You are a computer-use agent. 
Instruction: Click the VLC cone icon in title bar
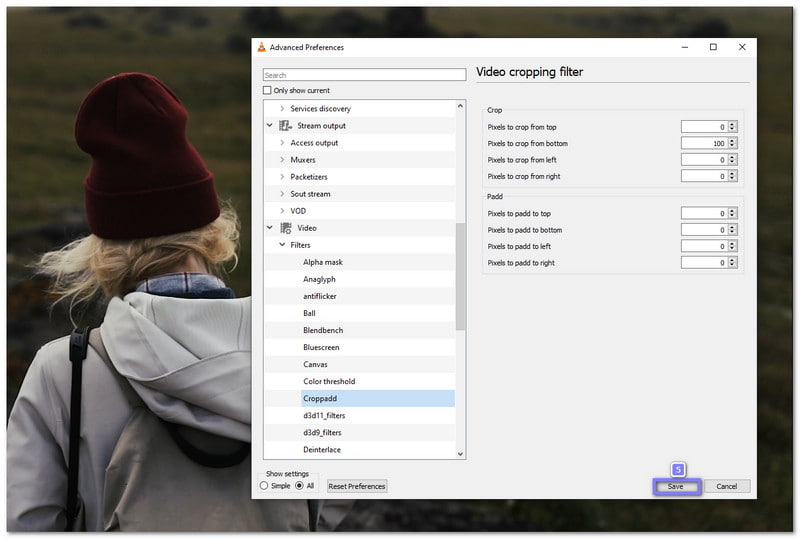(x=262, y=47)
